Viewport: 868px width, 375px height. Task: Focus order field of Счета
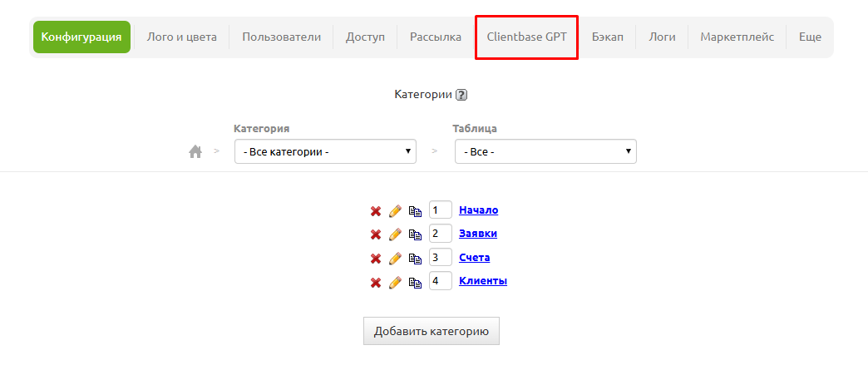pyautogui.click(x=441, y=258)
